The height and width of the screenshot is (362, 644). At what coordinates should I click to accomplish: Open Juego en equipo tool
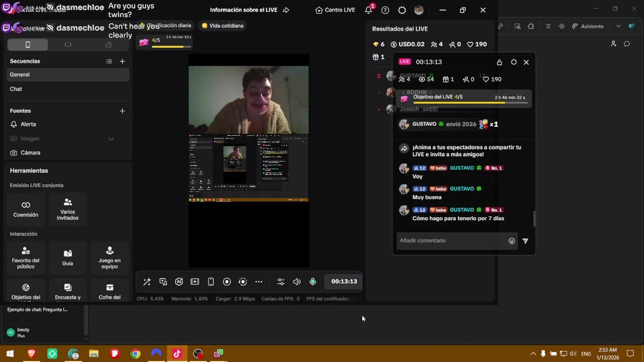click(x=109, y=257)
